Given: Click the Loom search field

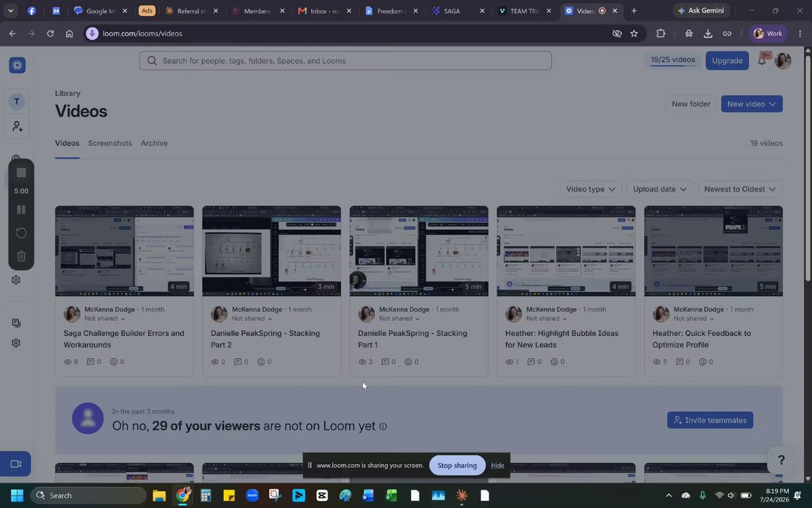Looking at the screenshot, I should pyautogui.click(x=345, y=61).
